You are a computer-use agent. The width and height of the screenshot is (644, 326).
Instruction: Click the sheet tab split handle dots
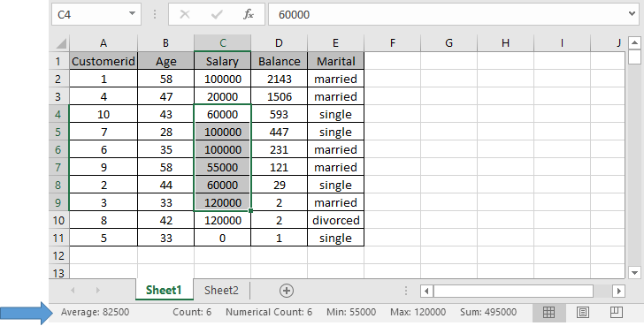click(406, 291)
